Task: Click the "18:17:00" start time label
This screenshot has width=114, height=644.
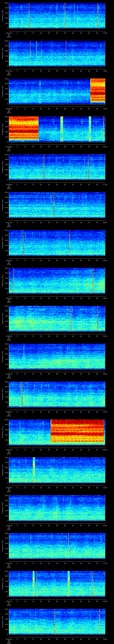Action: [9, 71]
